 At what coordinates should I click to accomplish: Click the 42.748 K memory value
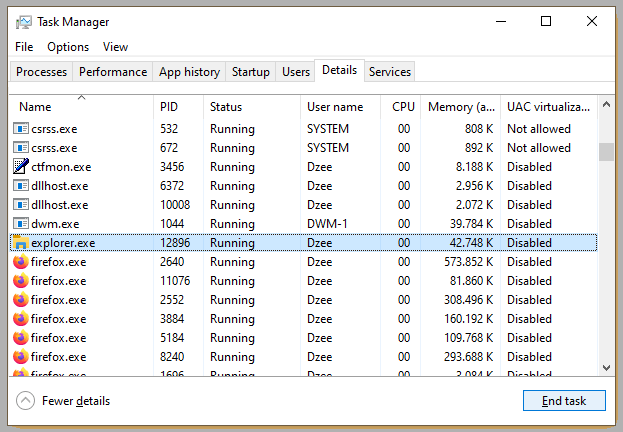point(472,243)
